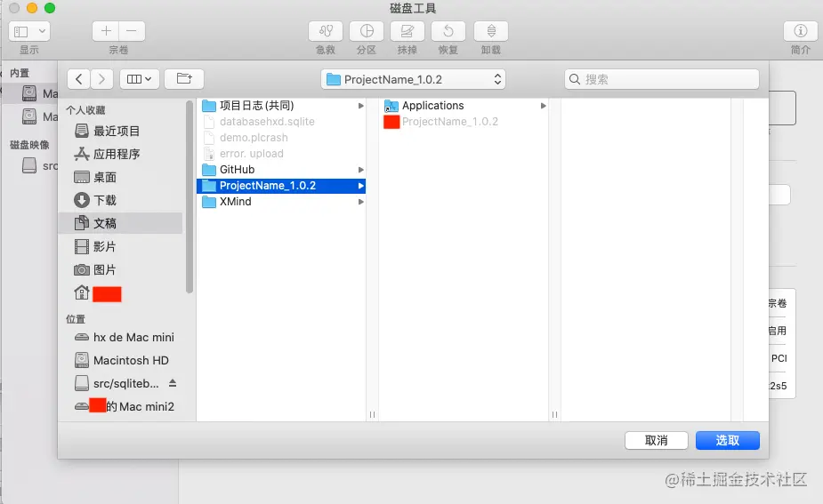Click ProjectName_1.0.2 item in second column
823x504 pixels.
(x=464, y=122)
